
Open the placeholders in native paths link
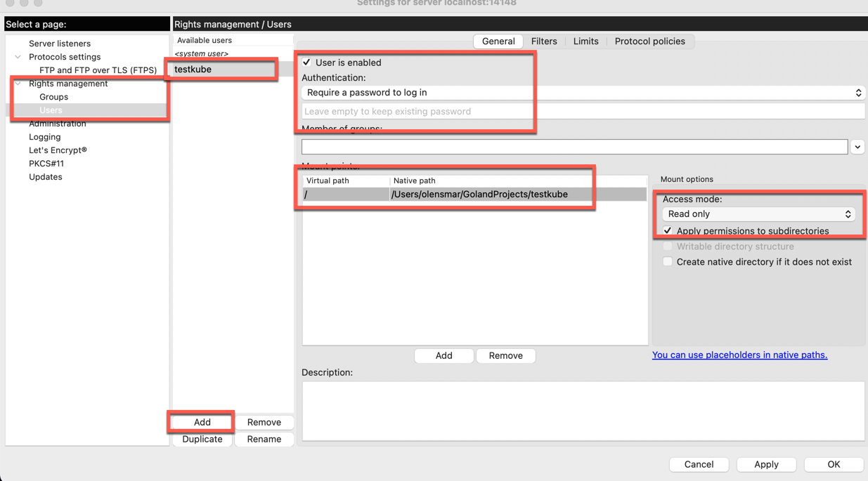739,355
